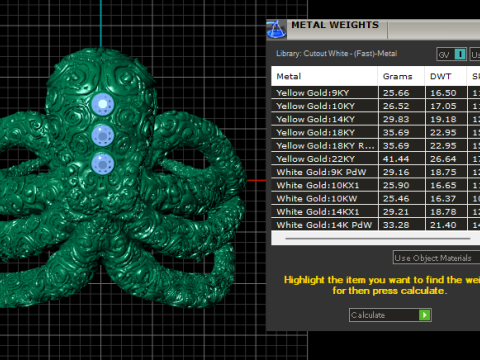
Task: Click the top blue gem on octopus
Action: tap(103, 104)
